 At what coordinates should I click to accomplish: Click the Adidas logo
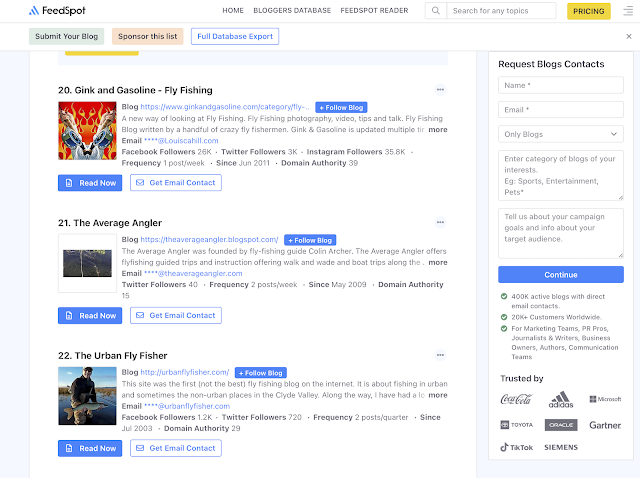(561, 400)
